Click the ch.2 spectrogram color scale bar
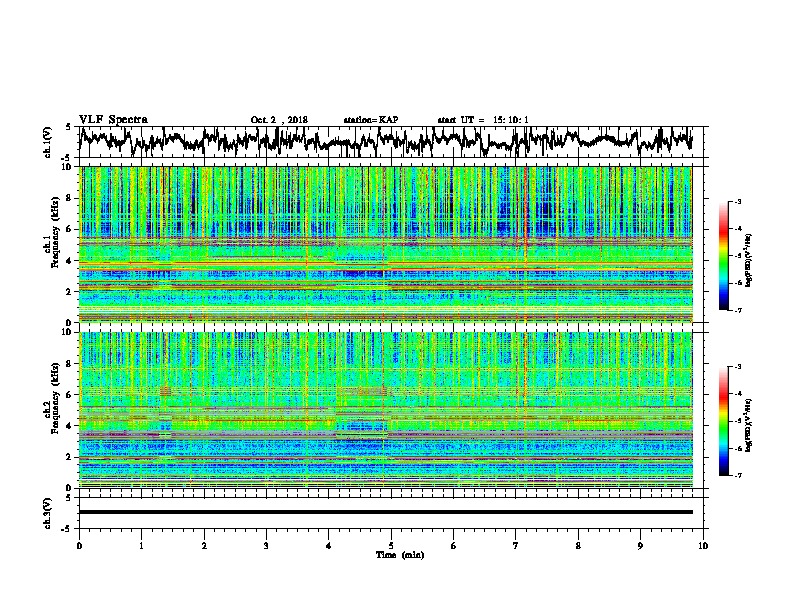The width and height of the screenshot is (792, 612). (x=723, y=421)
